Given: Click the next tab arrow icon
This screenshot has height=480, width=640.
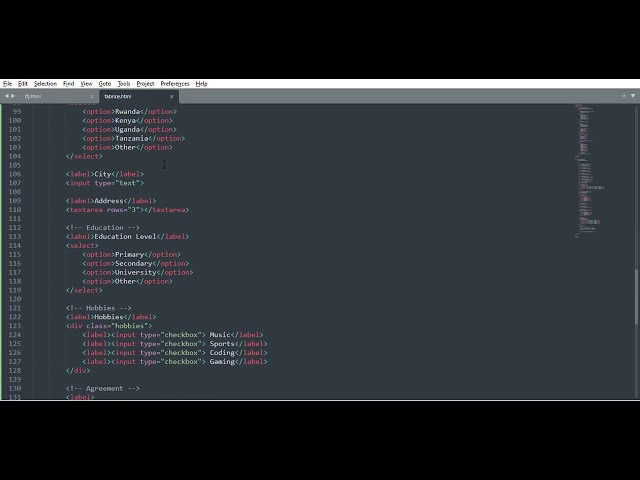Looking at the screenshot, I should tap(12, 96).
